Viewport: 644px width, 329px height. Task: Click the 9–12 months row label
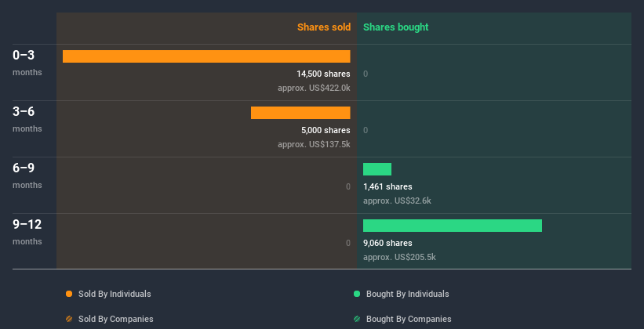click(27, 232)
